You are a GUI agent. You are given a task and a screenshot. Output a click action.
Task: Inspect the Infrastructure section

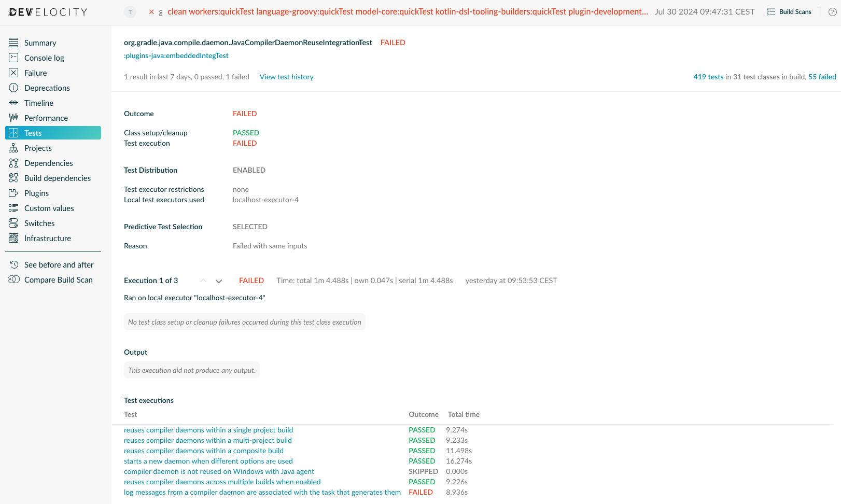(47, 238)
